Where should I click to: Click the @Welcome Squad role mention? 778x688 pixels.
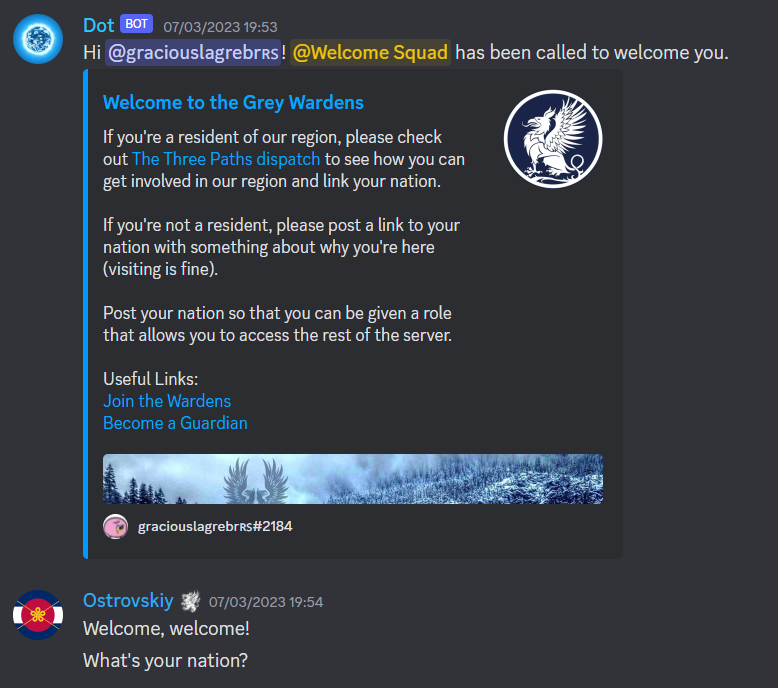(370, 53)
